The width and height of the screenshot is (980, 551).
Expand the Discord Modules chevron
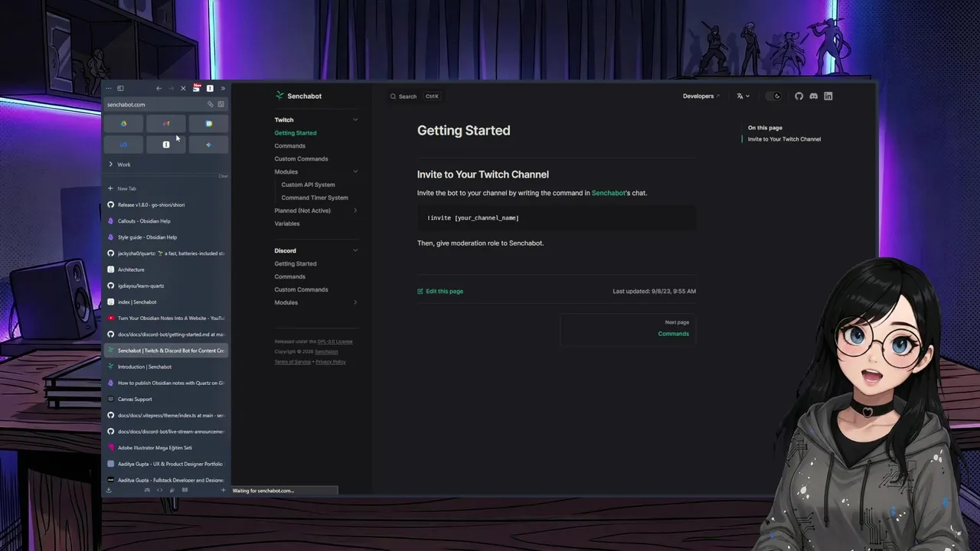pos(355,302)
